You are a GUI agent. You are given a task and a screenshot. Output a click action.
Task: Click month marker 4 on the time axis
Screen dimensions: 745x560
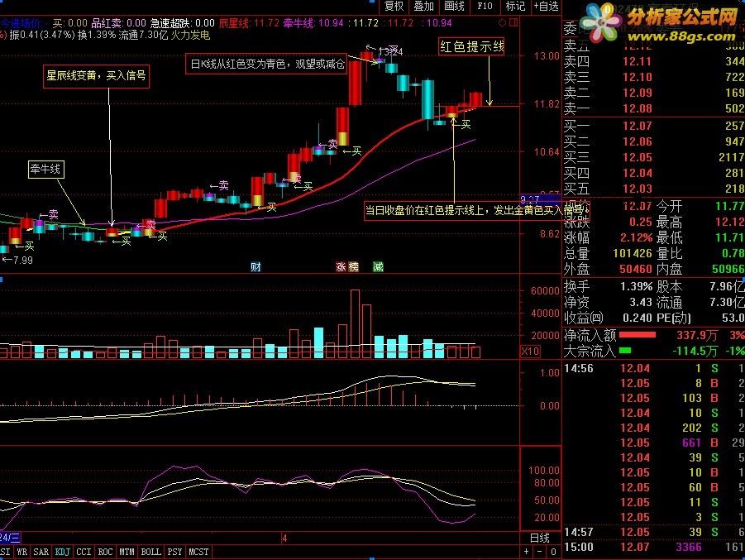[284, 538]
